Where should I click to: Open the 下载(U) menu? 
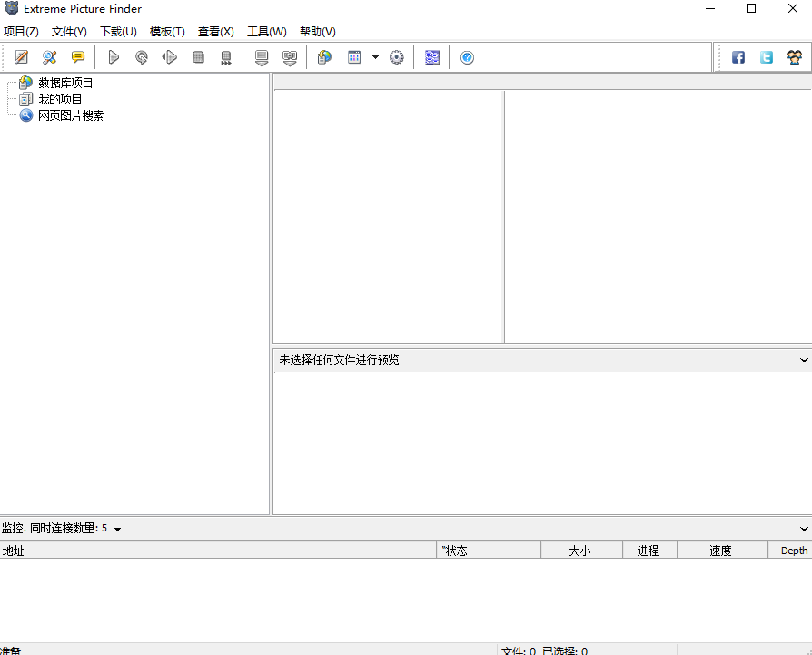(x=118, y=32)
